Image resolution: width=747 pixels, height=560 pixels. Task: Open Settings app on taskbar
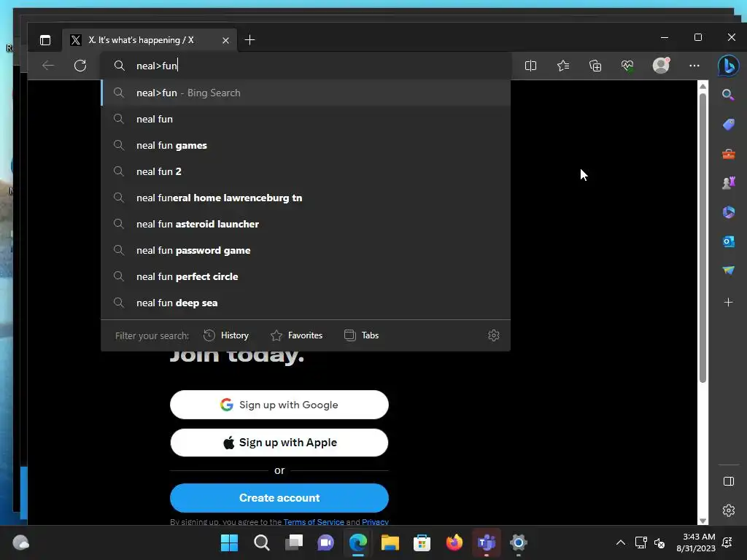(x=519, y=542)
